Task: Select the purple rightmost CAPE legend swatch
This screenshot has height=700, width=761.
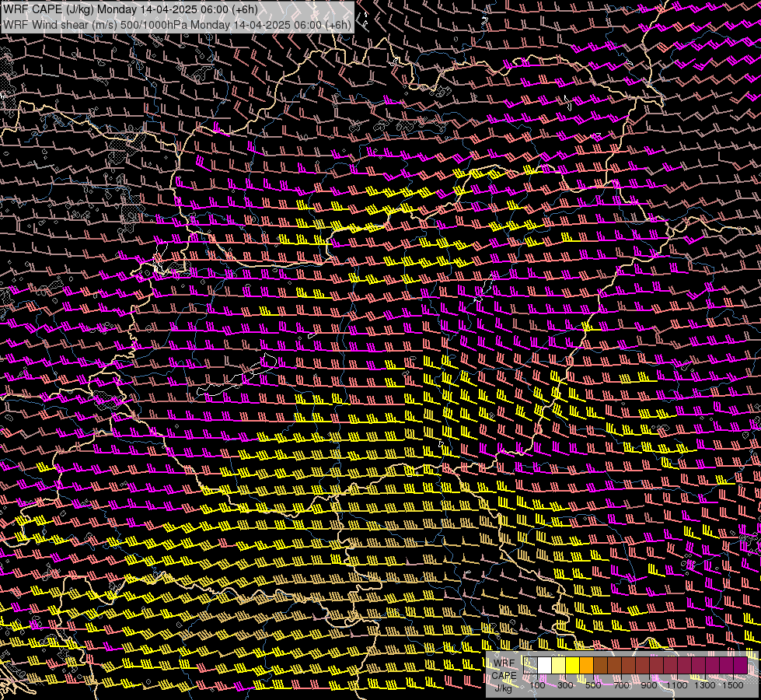Action: pos(741,665)
